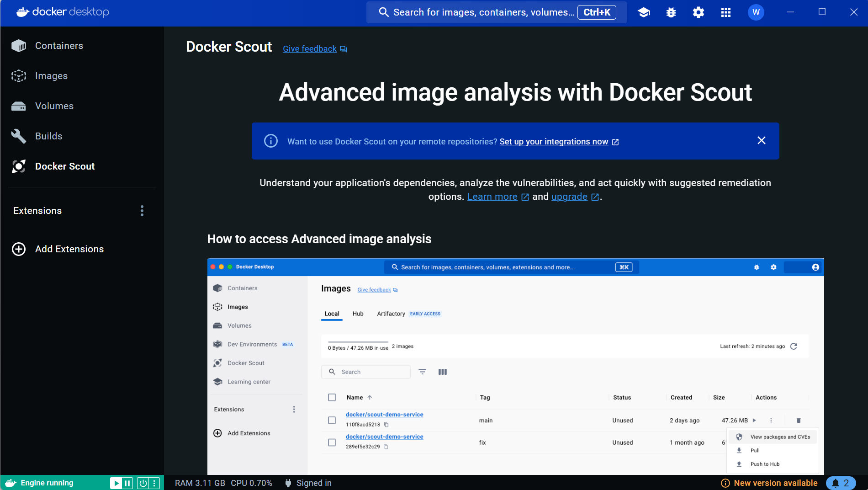Click the upgrade link
This screenshot has width=868, height=490.
[x=569, y=197]
